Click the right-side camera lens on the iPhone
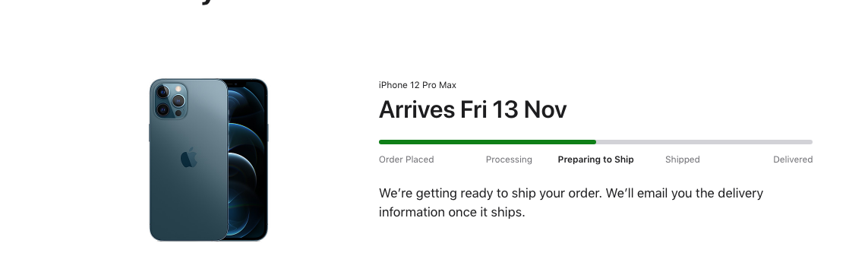868x278 pixels. point(178,101)
